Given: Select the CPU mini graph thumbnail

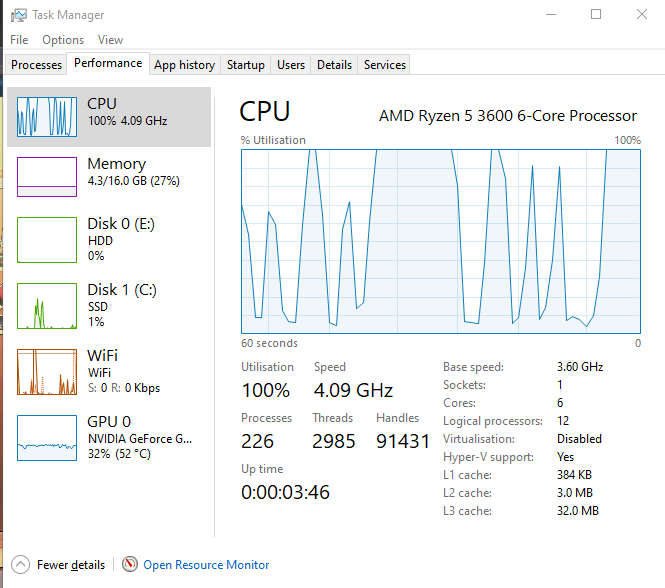Looking at the screenshot, I should [47, 117].
